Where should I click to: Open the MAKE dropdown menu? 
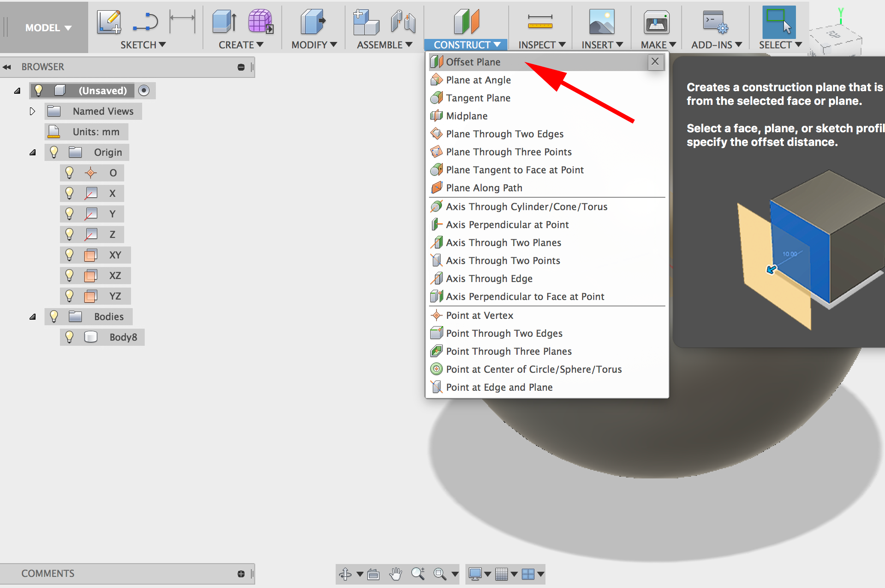click(x=658, y=45)
